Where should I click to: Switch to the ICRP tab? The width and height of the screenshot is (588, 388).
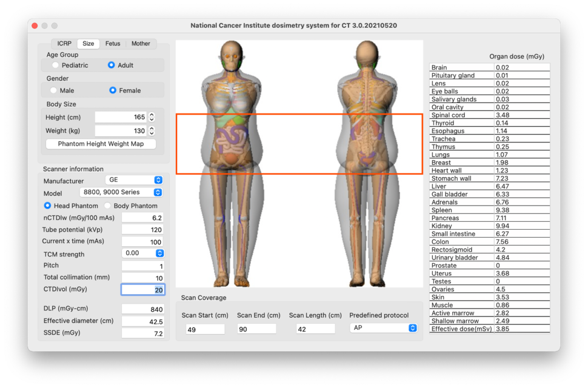tap(64, 44)
